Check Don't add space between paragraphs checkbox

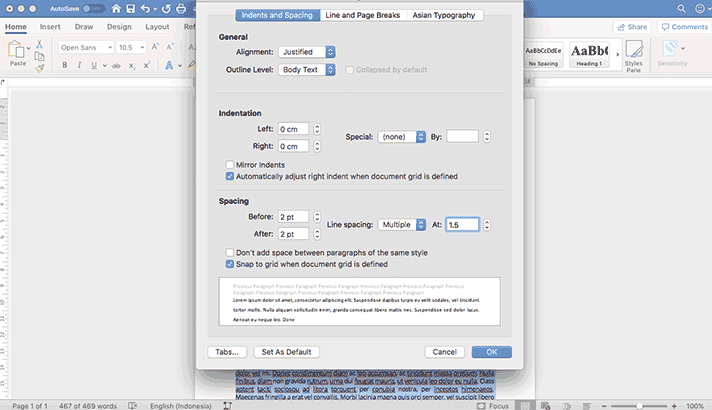coord(230,252)
